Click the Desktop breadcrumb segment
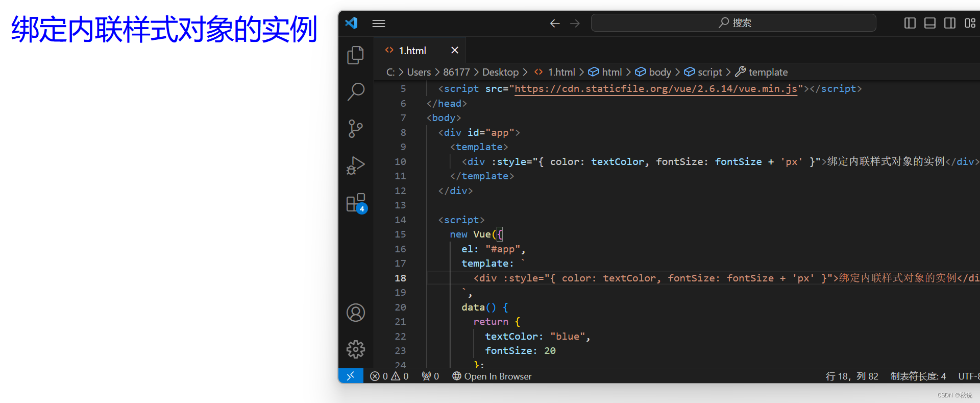The height and width of the screenshot is (403, 980). point(500,72)
